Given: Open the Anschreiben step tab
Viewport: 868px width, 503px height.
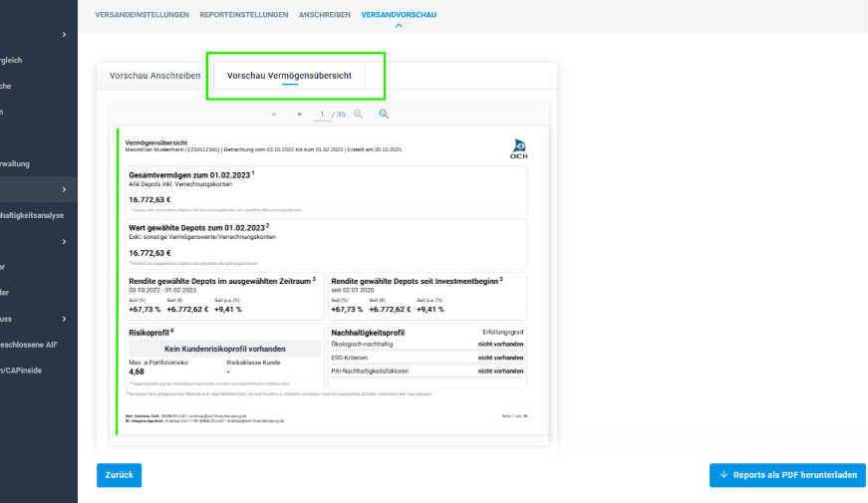Looking at the screenshot, I should coord(324,15).
